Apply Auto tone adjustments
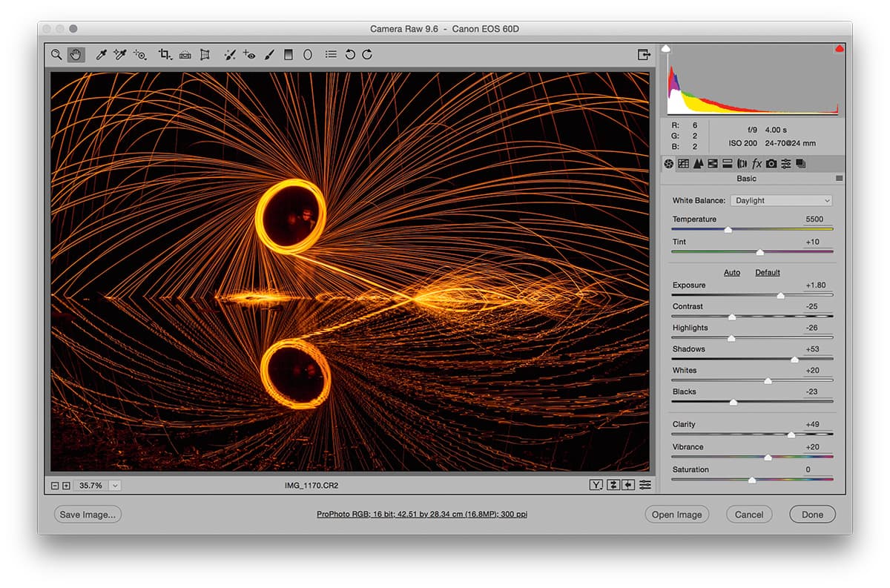This screenshot has width=890, height=588. (732, 273)
